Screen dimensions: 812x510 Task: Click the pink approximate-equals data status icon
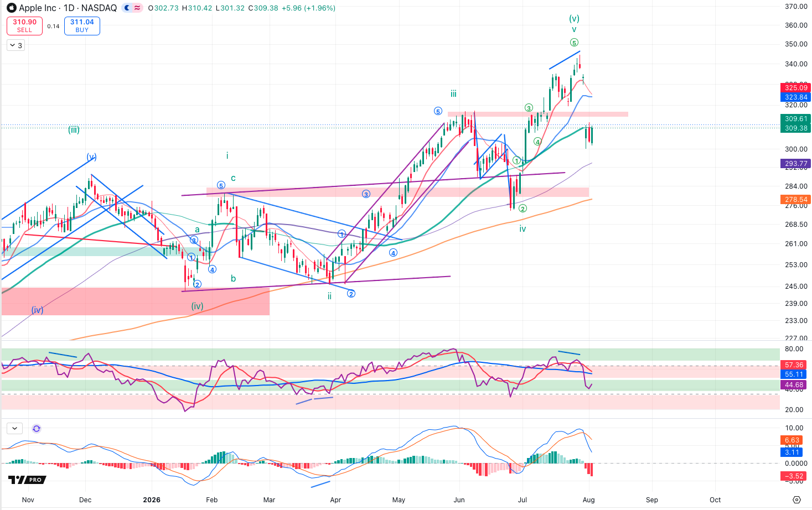click(137, 8)
